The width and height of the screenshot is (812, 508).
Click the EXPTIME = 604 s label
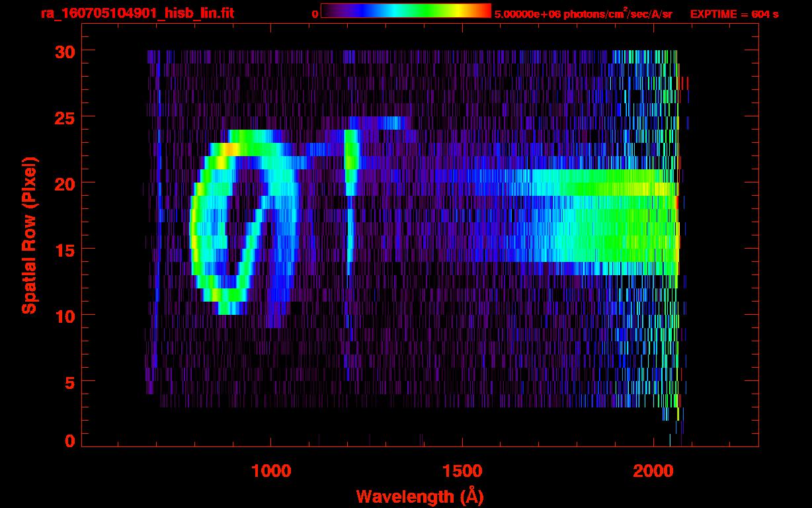[x=734, y=14]
